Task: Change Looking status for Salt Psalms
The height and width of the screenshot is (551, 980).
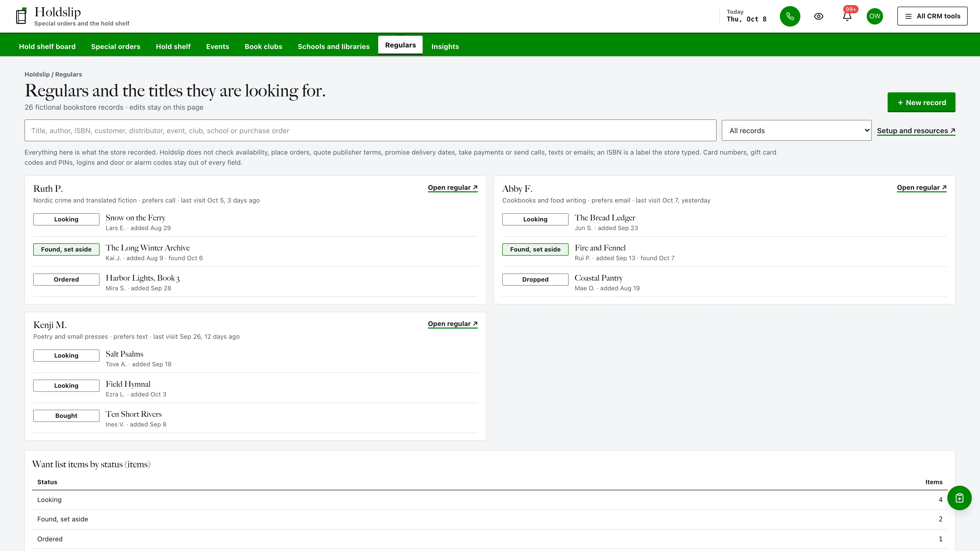Action: [66, 356]
